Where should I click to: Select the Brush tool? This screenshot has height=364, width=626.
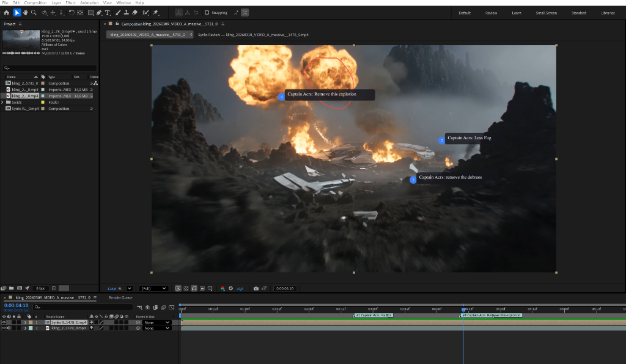pos(118,13)
